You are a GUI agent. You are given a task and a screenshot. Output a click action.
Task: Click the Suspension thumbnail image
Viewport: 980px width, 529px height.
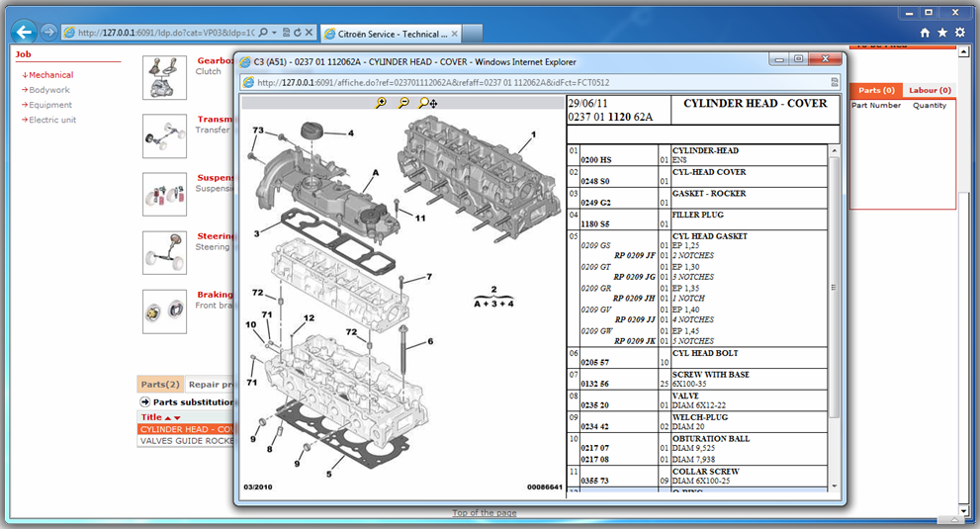(164, 195)
